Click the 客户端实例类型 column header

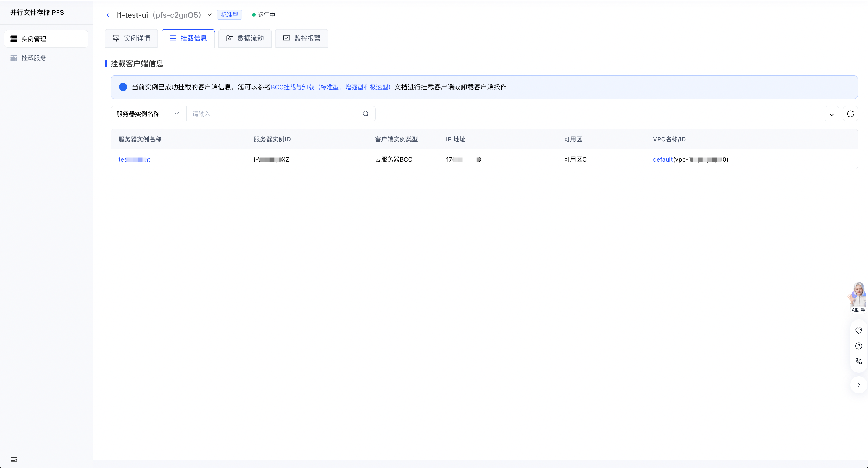coord(397,140)
